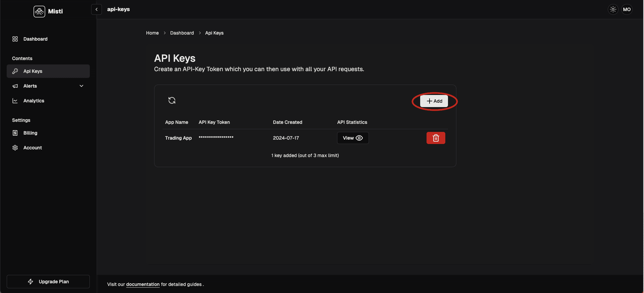This screenshot has height=293, width=644.
Task: Collapse the sidebar with the chevron button
Action: click(x=96, y=9)
